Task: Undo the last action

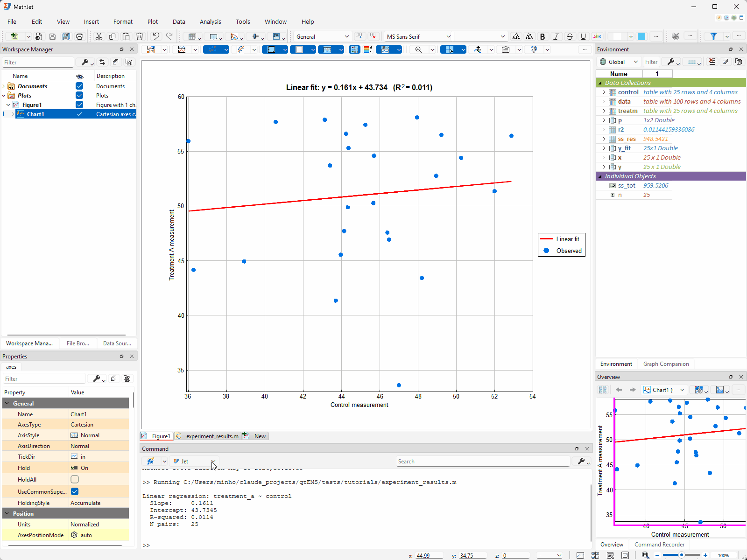Action: (x=156, y=36)
